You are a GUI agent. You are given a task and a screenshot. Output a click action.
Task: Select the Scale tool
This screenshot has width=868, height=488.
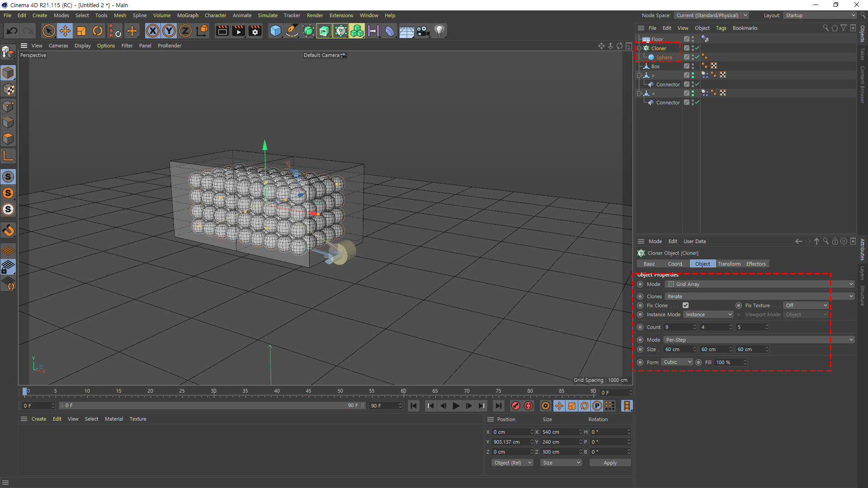click(81, 31)
